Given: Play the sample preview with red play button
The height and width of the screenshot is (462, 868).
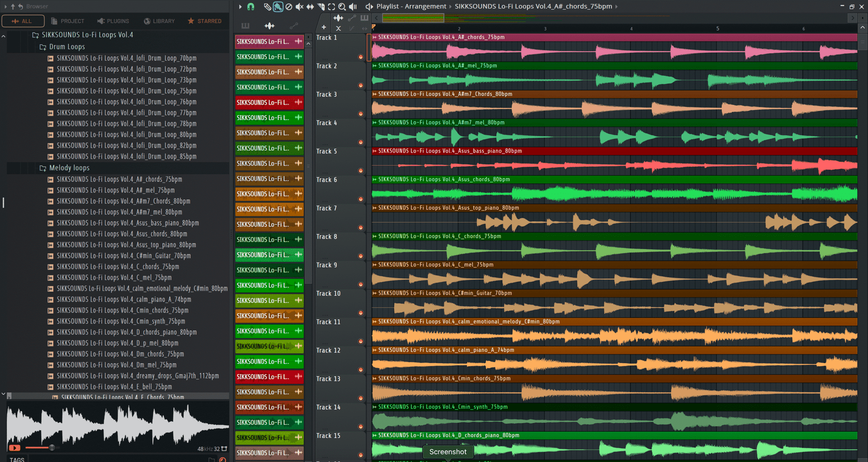Looking at the screenshot, I should pyautogui.click(x=15, y=448).
